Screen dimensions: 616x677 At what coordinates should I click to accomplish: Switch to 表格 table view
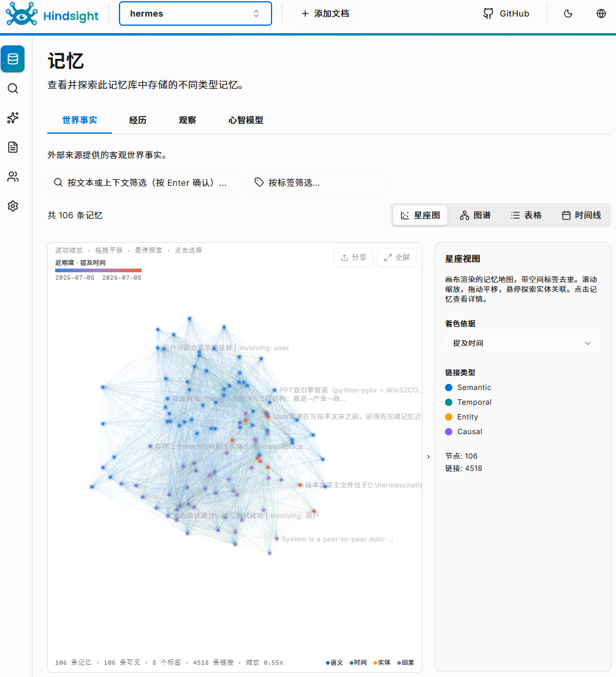(x=527, y=215)
